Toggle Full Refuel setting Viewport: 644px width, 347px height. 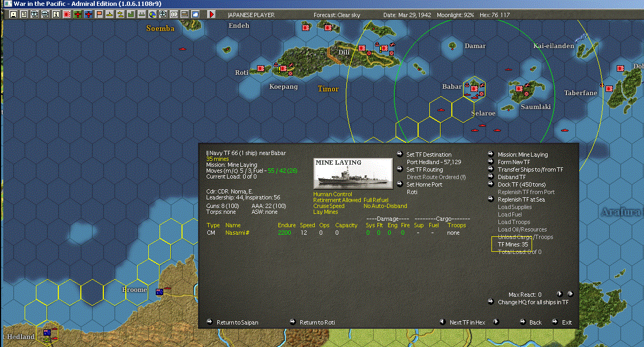[x=376, y=200]
